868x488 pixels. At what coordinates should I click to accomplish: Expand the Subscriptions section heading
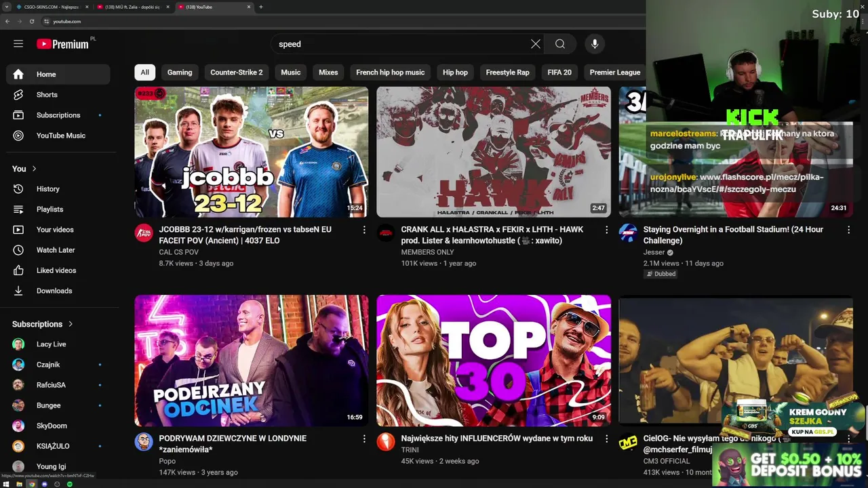click(x=43, y=324)
